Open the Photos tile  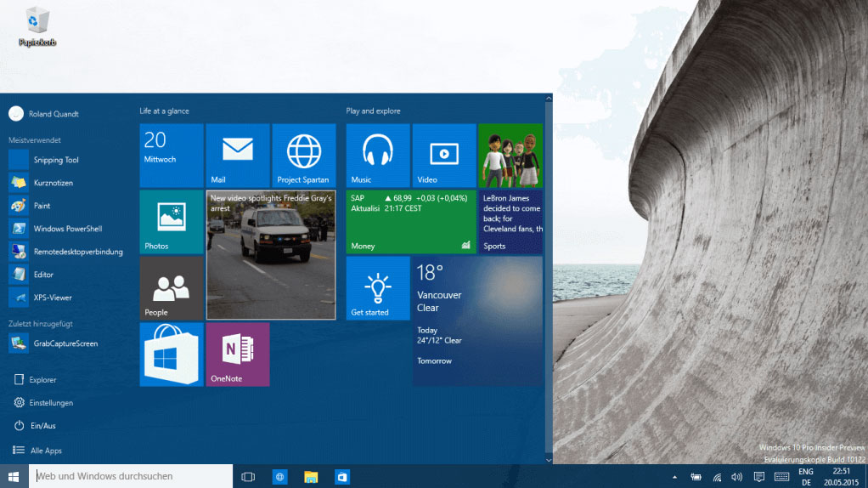tap(172, 222)
